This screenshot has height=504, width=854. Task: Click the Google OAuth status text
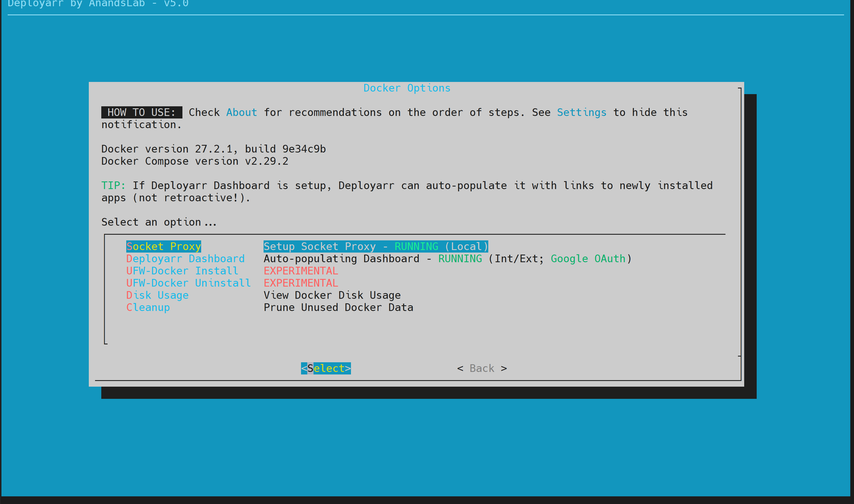pyautogui.click(x=588, y=259)
